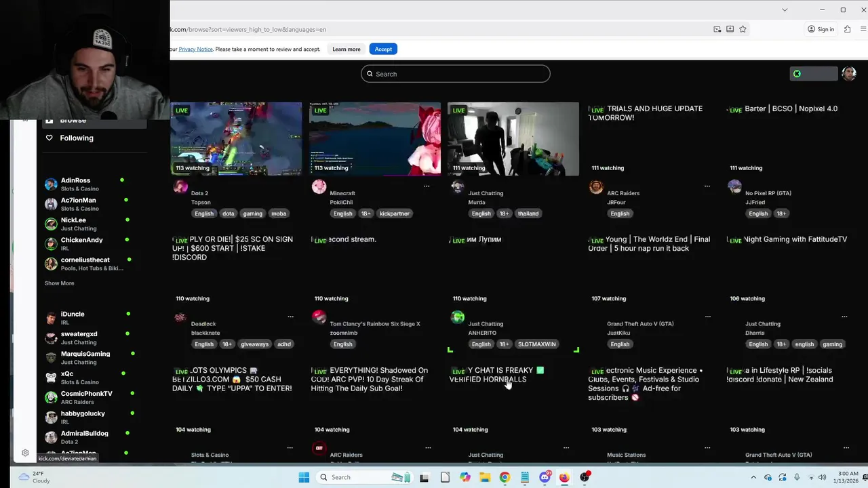Click the install app icon in address bar
This screenshot has width=868, height=488.
point(730,29)
